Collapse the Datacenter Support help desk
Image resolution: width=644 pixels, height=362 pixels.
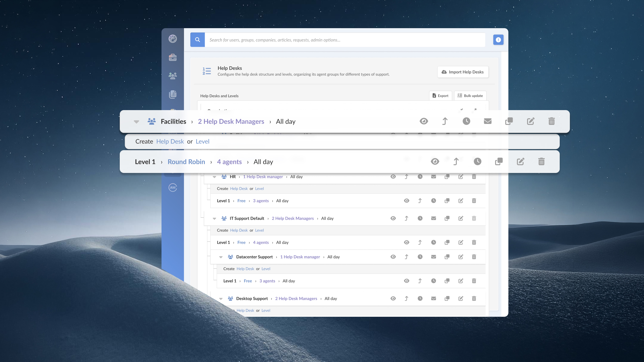[x=221, y=257]
